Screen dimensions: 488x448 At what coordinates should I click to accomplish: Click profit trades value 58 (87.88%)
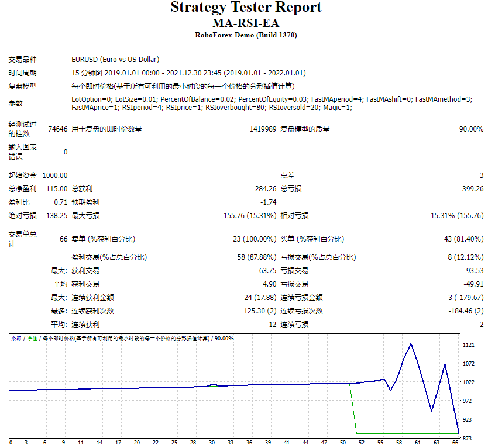click(257, 257)
